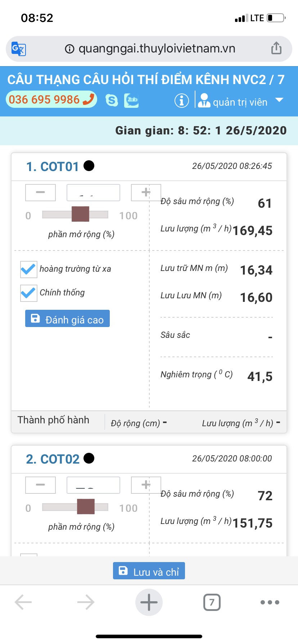Image resolution: width=298 pixels, height=644 pixels.
Task: Increase COT02 opening with plus button
Action: click(x=146, y=485)
